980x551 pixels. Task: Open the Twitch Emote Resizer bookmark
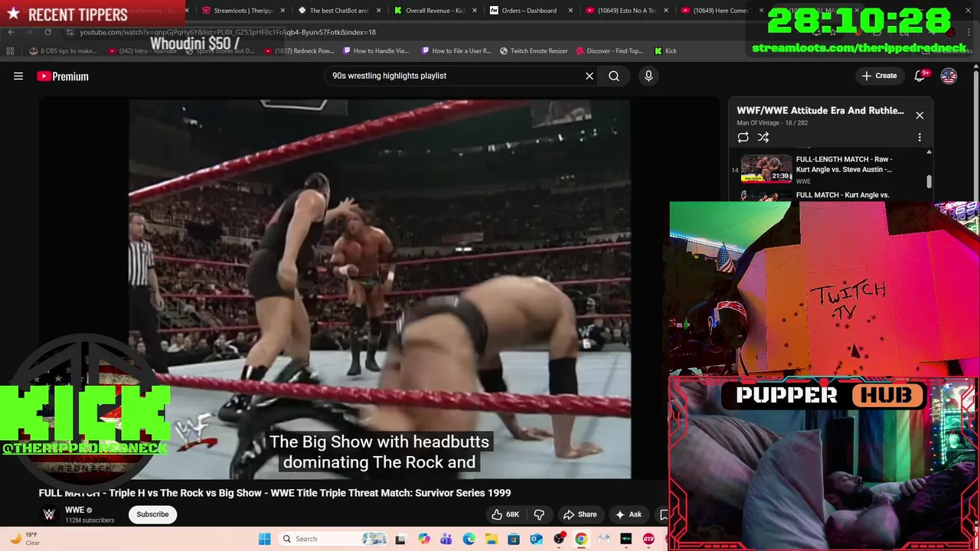coord(534,51)
